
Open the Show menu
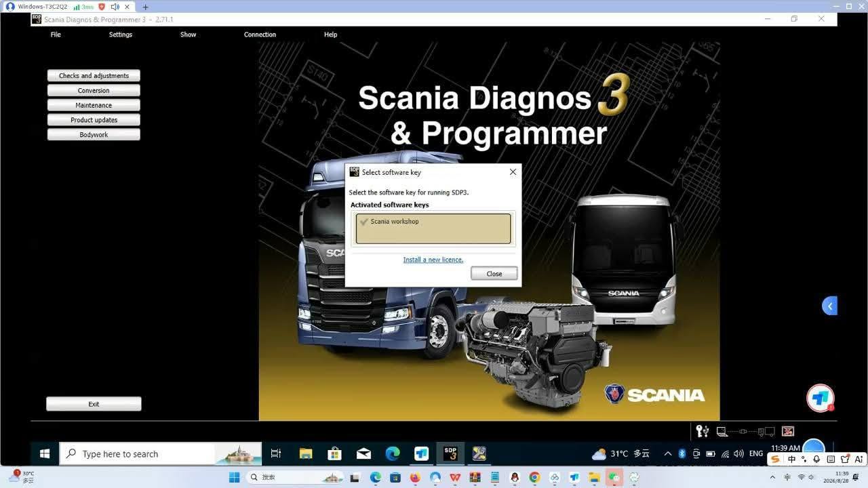(188, 35)
